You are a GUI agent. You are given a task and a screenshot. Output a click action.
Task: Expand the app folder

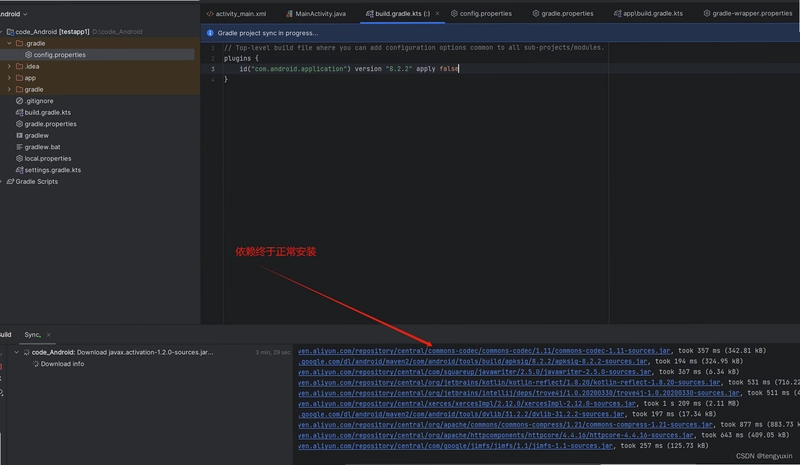coord(9,78)
